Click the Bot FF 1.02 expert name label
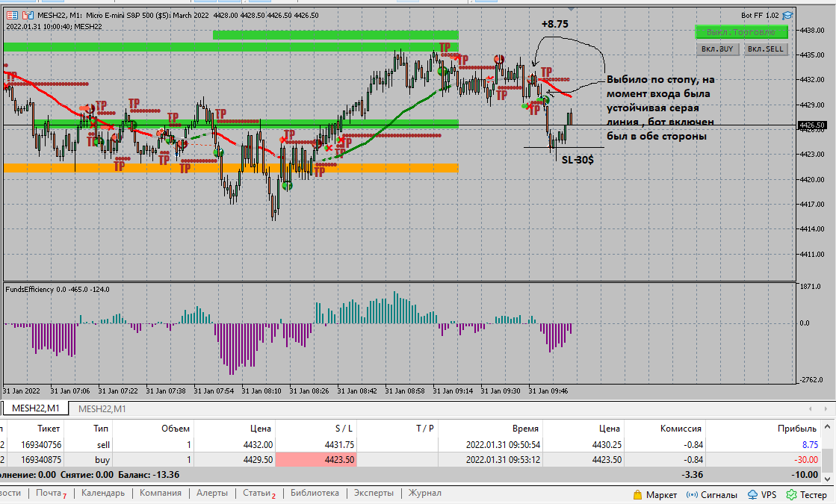Screen dimensions: 836x504 pyautogui.click(x=760, y=16)
